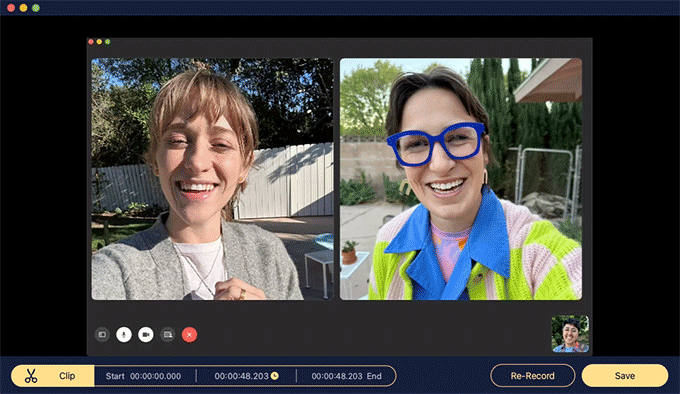Viewport: 680px width, 394px height.
Task: End the call with red X button
Action: [x=190, y=335]
